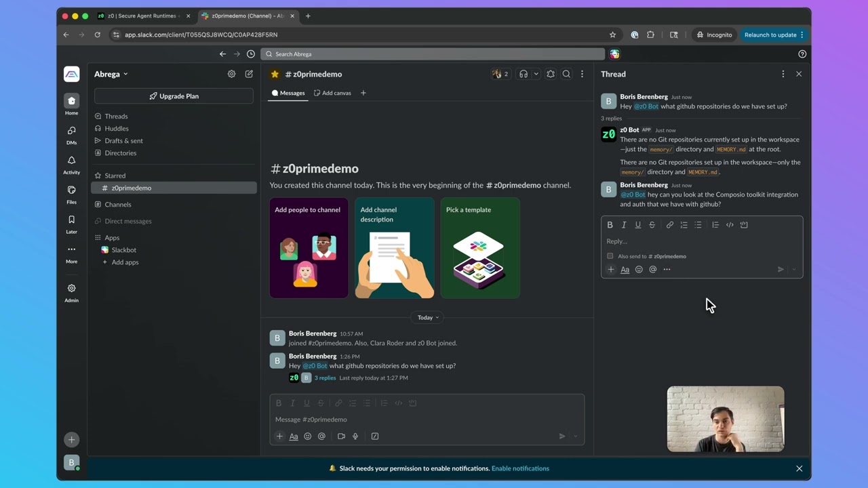Open workspace settings gear next to Abrega
The width and height of the screenshot is (868, 488).
[231, 74]
